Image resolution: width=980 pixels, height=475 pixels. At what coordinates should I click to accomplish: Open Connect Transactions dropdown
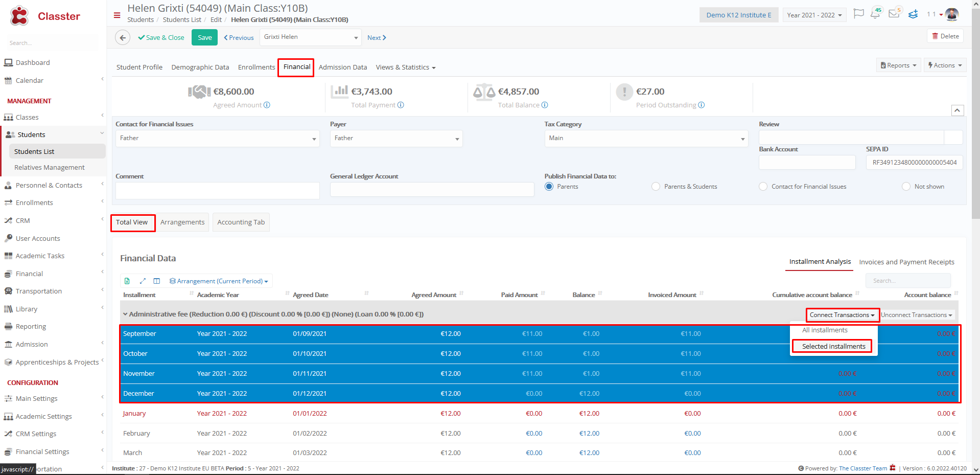(x=842, y=315)
